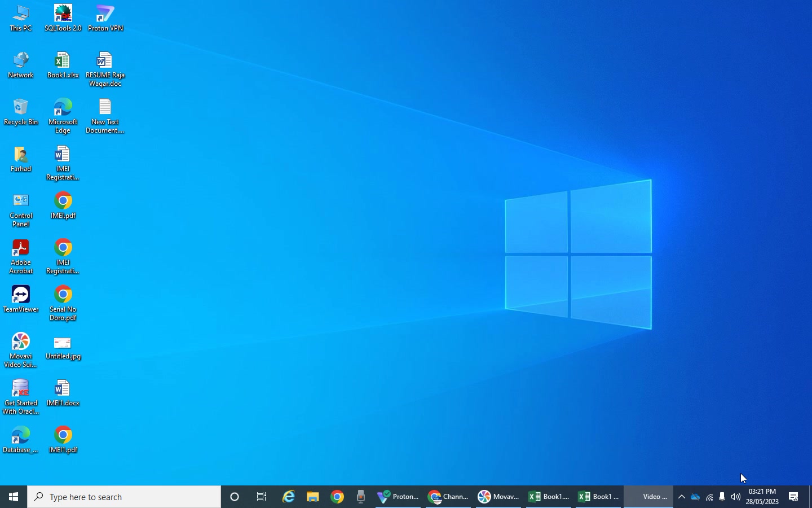This screenshot has width=812, height=508.
Task: Open the SQLTools 2.0 desktop icon
Action: pyautogui.click(x=64, y=19)
